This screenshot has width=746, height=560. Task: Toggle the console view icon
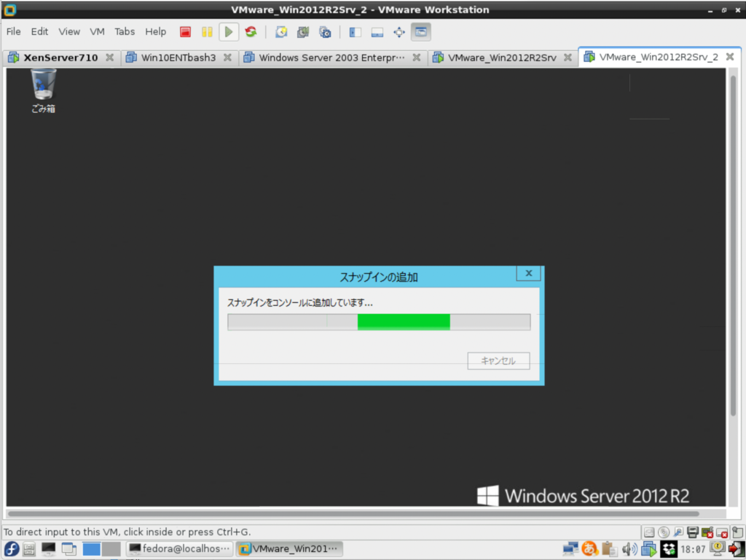tap(420, 32)
